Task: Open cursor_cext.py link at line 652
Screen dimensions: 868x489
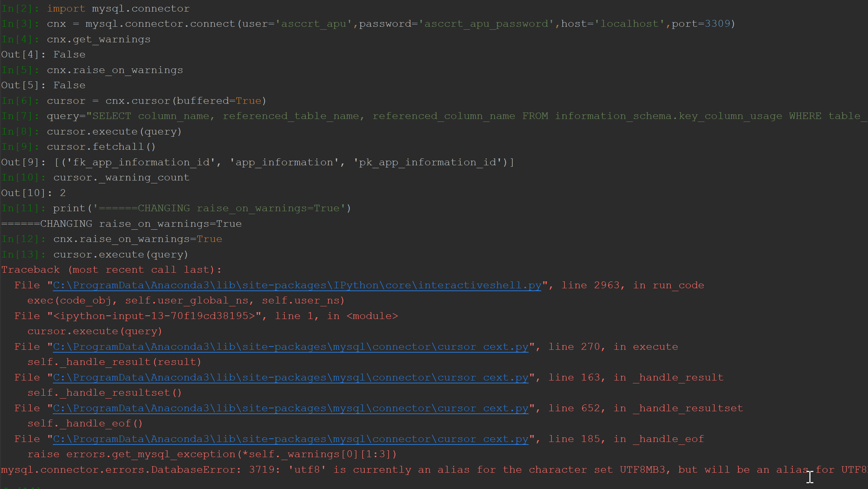Action: click(x=290, y=408)
